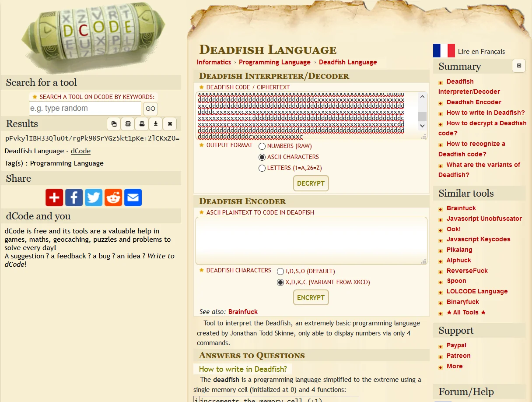Share on Twitter
The width and height of the screenshot is (532, 402).
[x=94, y=197]
